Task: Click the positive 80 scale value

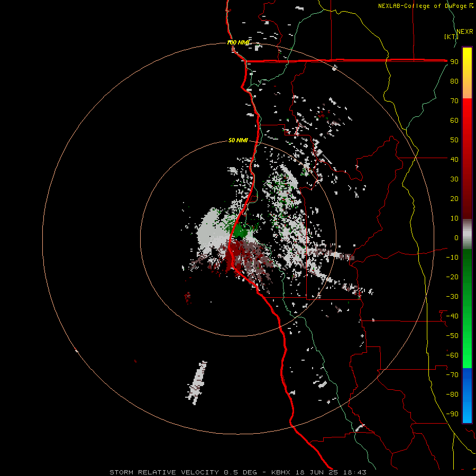Action: point(454,81)
